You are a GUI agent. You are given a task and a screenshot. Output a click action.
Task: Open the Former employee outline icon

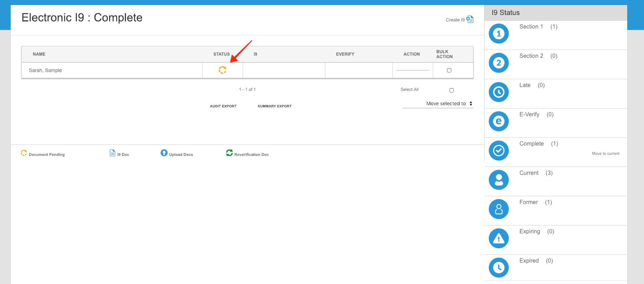[x=498, y=209]
